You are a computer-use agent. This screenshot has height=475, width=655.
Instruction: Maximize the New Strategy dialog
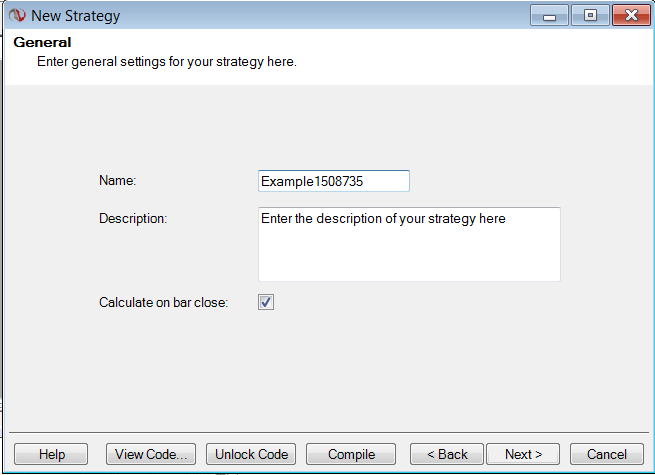tap(590, 15)
